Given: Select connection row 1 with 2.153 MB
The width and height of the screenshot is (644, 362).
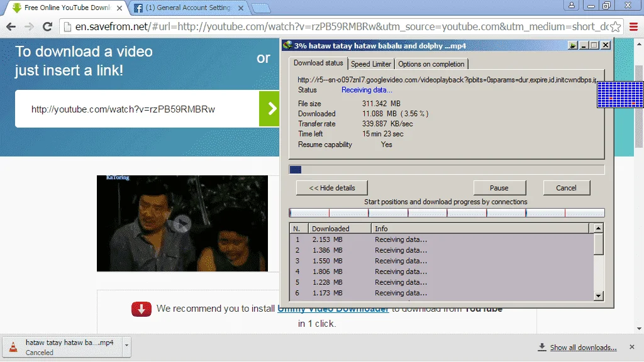Looking at the screenshot, I should click(442, 239).
